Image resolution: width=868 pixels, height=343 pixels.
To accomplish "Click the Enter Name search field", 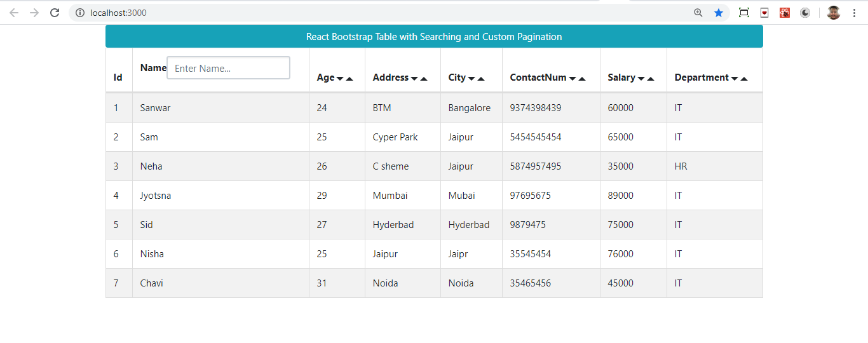I will tap(228, 68).
